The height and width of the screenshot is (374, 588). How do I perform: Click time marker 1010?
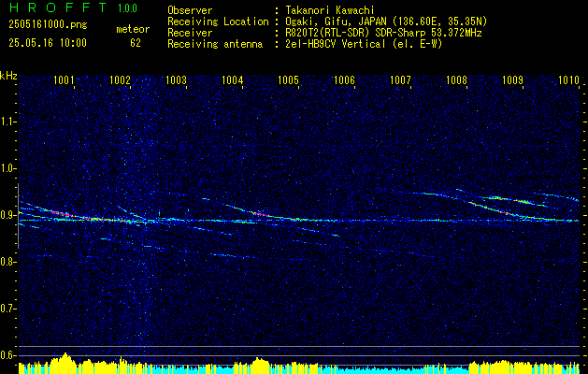click(569, 79)
